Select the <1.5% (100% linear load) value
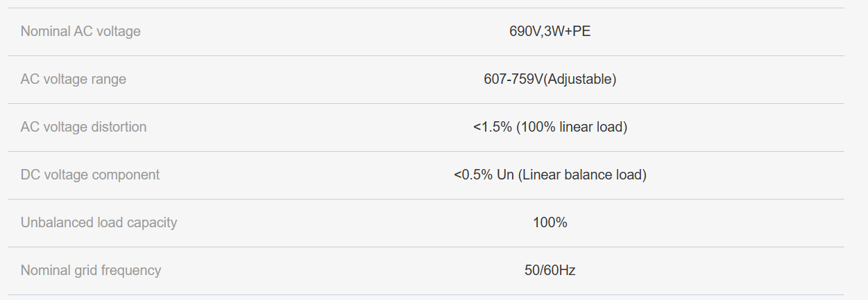The height and width of the screenshot is (300, 868). (x=550, y=127)
